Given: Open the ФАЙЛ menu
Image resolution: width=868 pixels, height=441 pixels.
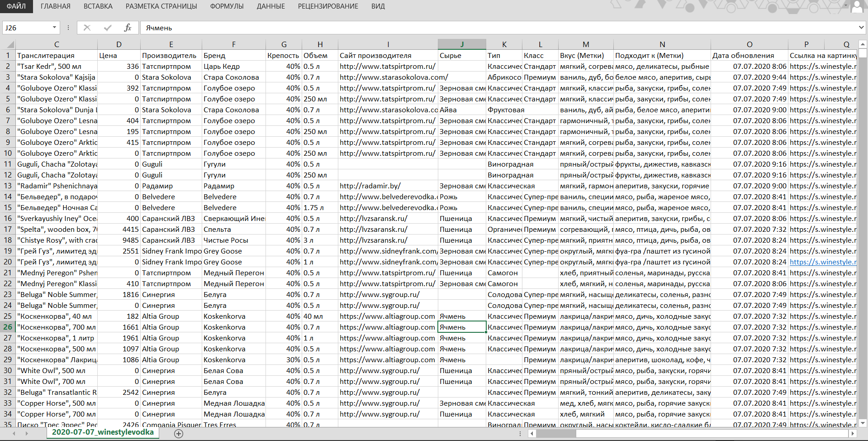Looking at the screenshot, I should pos(16,6).
